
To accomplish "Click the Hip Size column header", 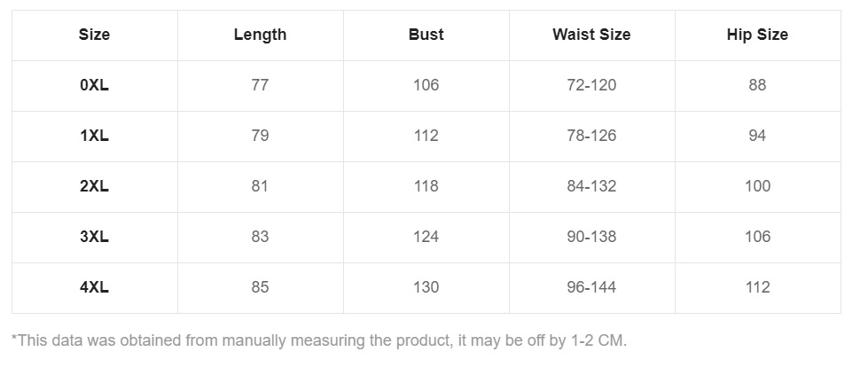I will click(757, 35).
